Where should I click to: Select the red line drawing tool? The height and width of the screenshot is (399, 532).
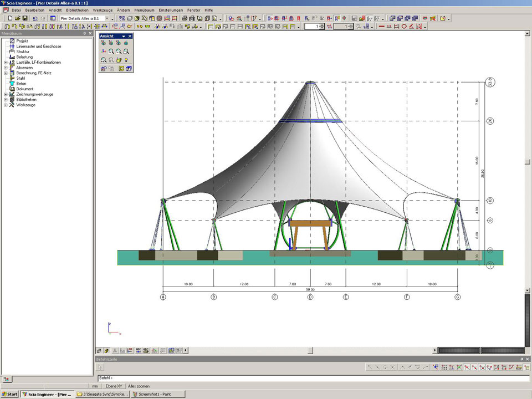pos(381,26)
